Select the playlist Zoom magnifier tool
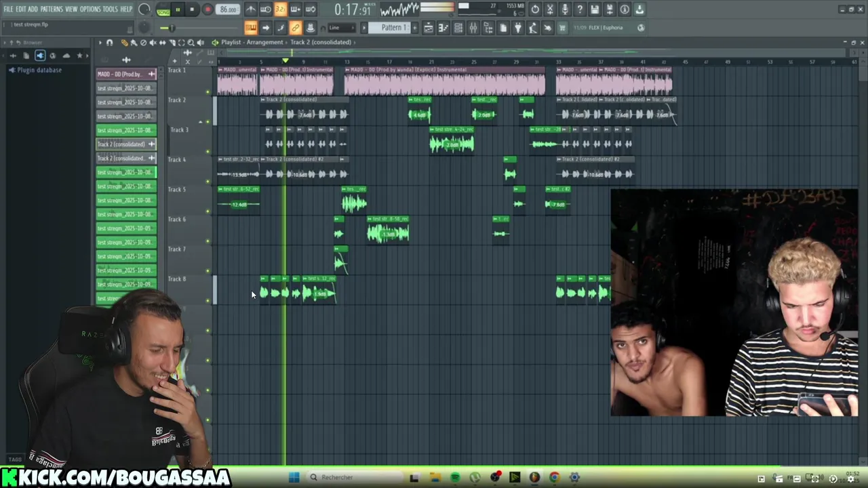Viewport: 868px width, 488px height. click(191, 43)
